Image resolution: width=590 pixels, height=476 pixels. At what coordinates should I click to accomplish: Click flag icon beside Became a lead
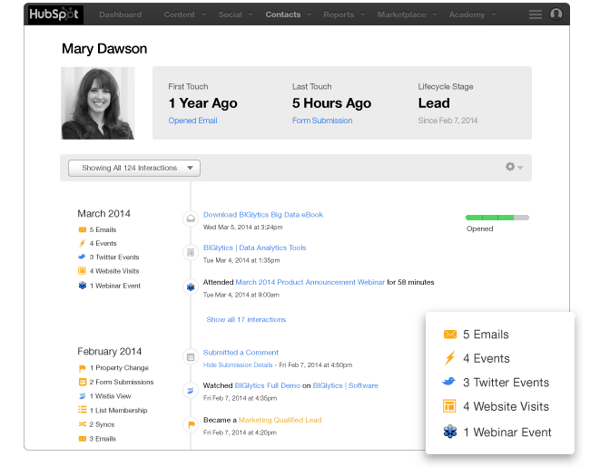click(191, 425)
